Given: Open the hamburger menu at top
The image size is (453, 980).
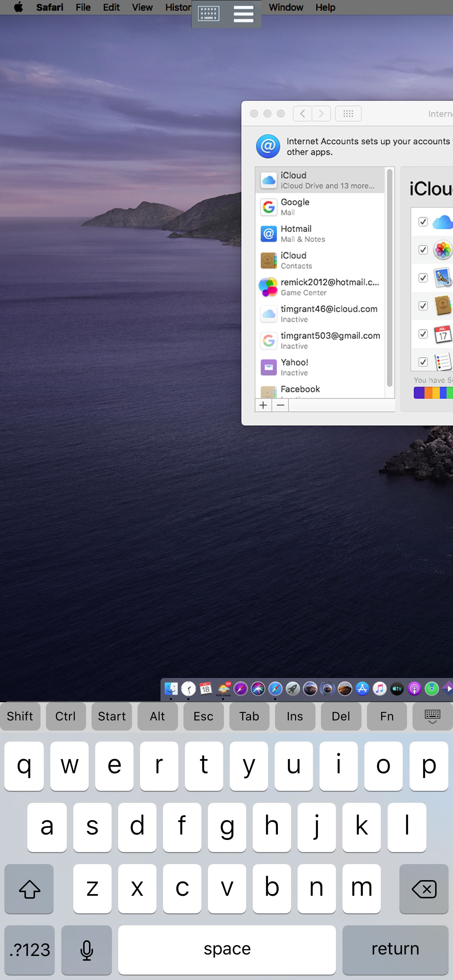Looking at the screenshot, I should coord(244,14).
